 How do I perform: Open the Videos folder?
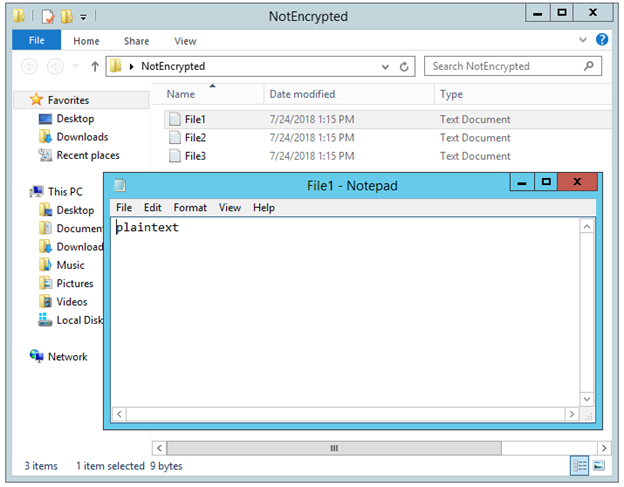click(x=72, y=302)
